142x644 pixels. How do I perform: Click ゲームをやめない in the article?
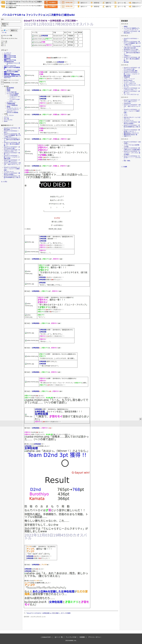(x=57, y=225)
